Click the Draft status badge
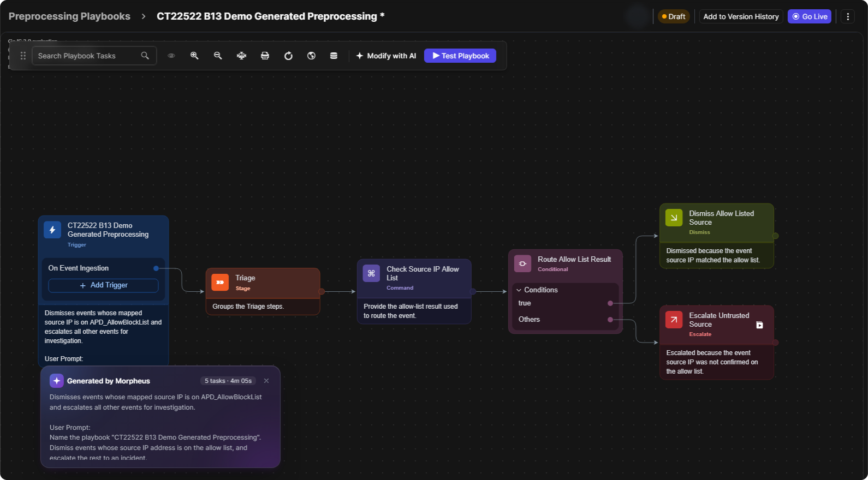868x480 pixels. [674, 16]
